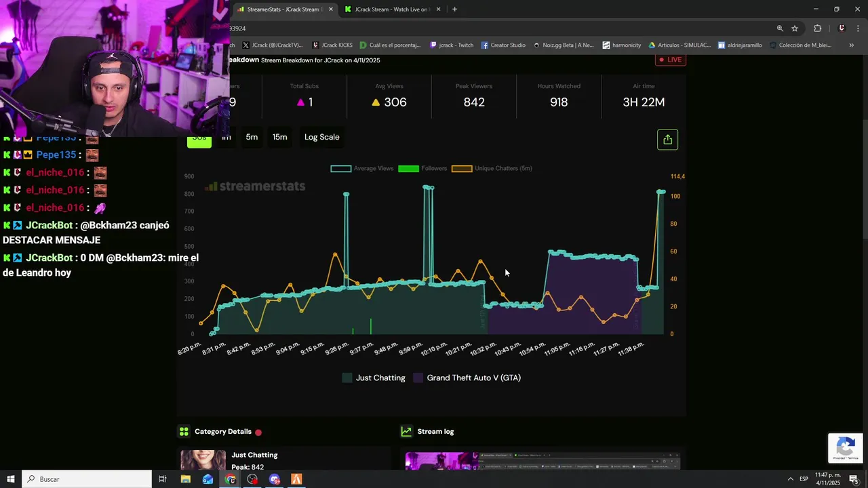
Task: Open the JCrack X bookmark
Action: (272, 45)
